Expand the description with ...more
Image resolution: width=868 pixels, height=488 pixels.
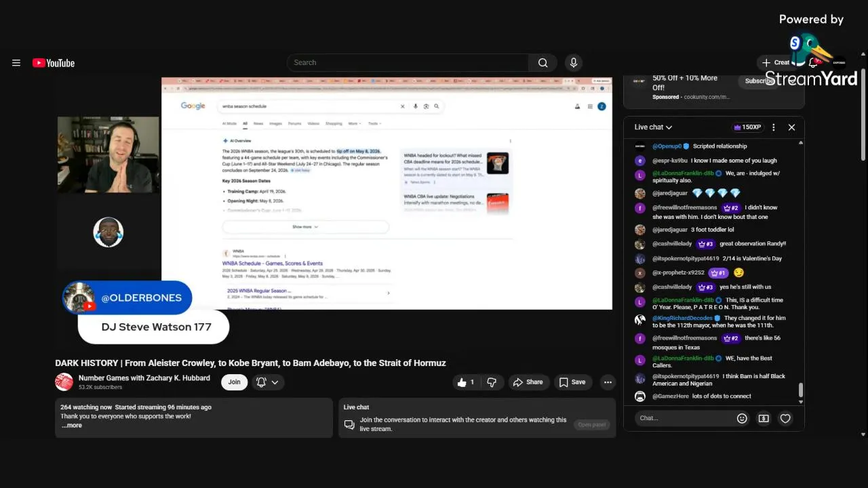71,426
